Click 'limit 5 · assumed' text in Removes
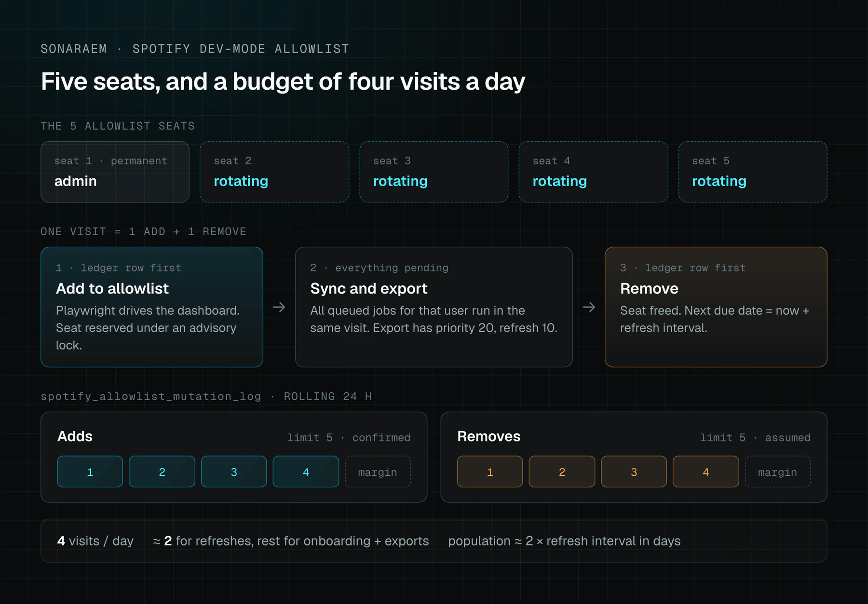 (755, 438)
